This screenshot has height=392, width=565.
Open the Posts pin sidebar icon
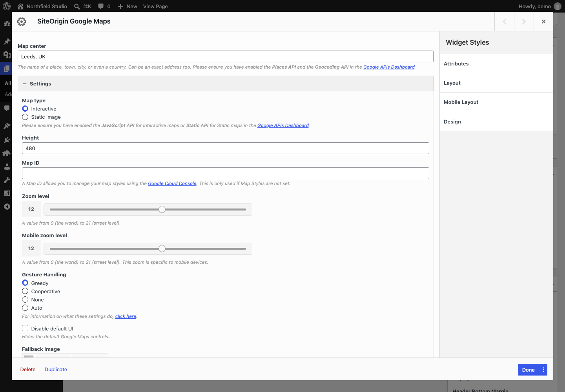click(7, 41)
